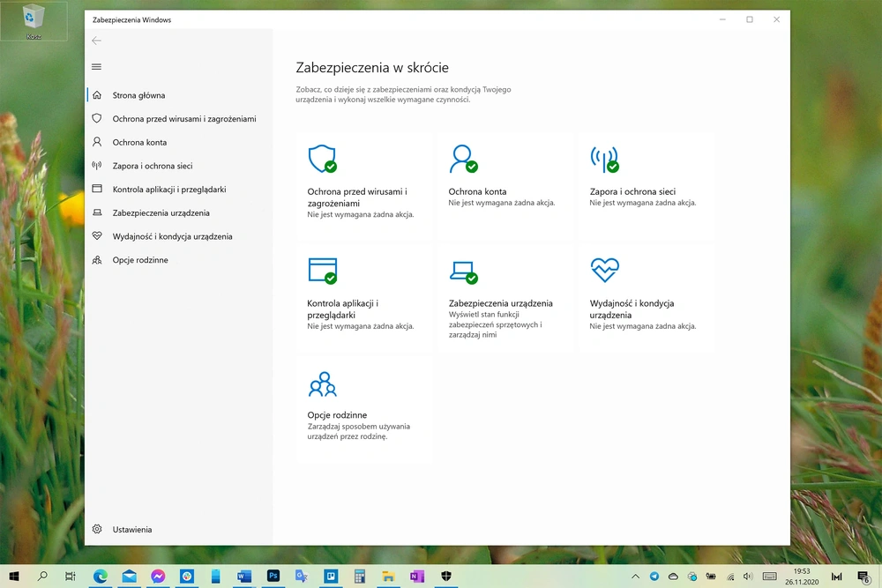
Task: Open OneNote from the taskbar
Action: click(417, 577)
